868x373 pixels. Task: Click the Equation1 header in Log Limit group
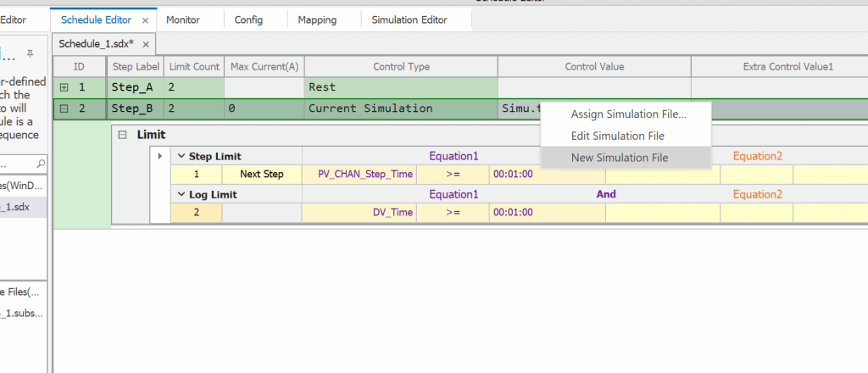tap(453, 194)
